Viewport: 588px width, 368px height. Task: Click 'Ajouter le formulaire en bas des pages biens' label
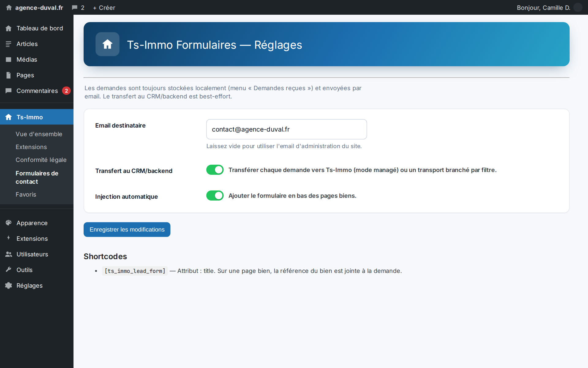coord(292,196)
